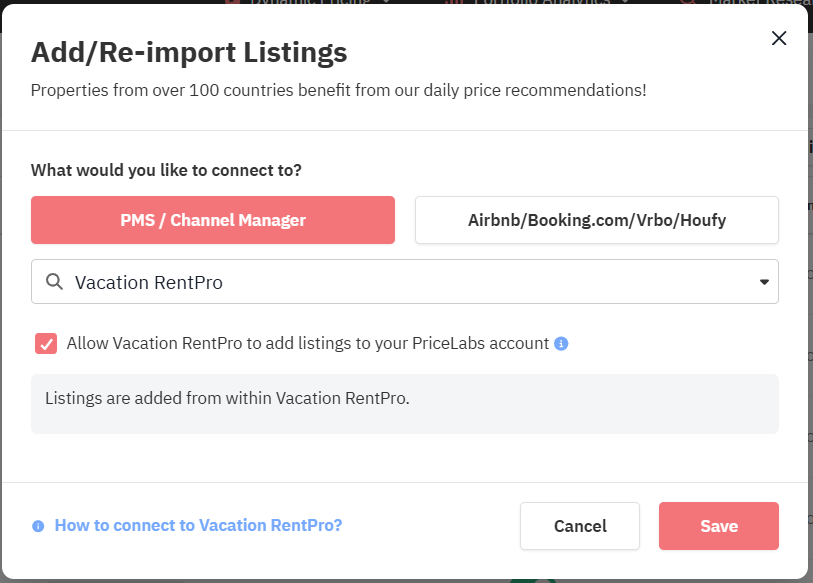Select the PMS / Channel Manager tab
The width and height of the screenshot is (813, 583).
213,220
